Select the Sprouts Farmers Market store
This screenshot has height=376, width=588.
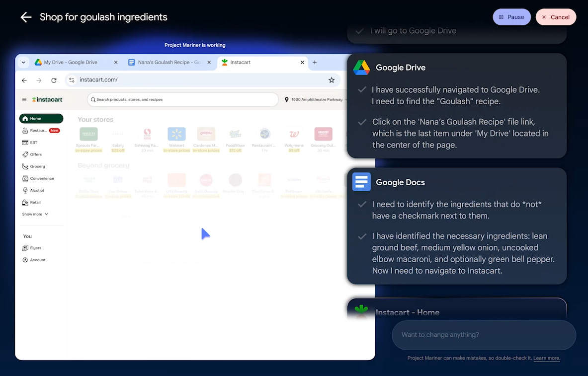(88, 140)
